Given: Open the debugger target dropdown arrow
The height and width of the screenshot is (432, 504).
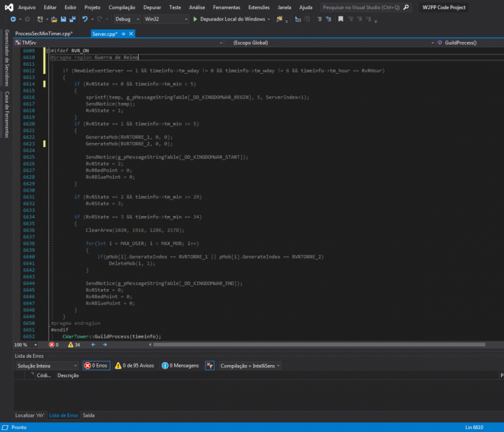Looking at the screenshot, I should [x=269, y=20].
